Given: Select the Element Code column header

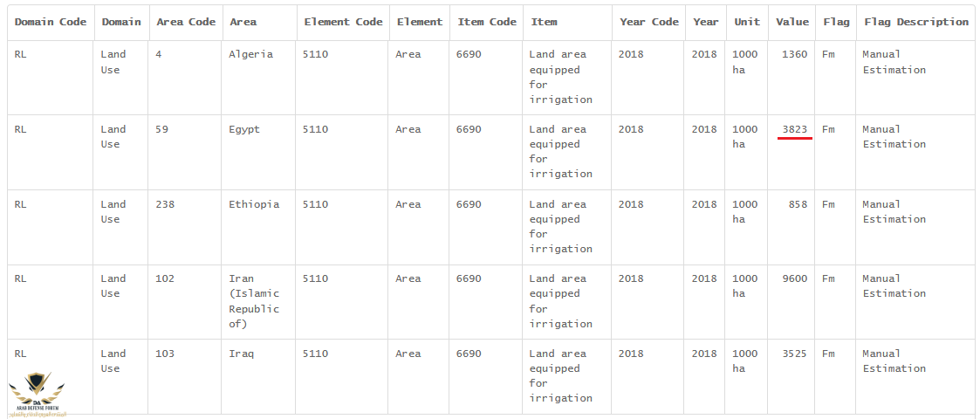Looking at the screenshot, I should pos(343,22).
